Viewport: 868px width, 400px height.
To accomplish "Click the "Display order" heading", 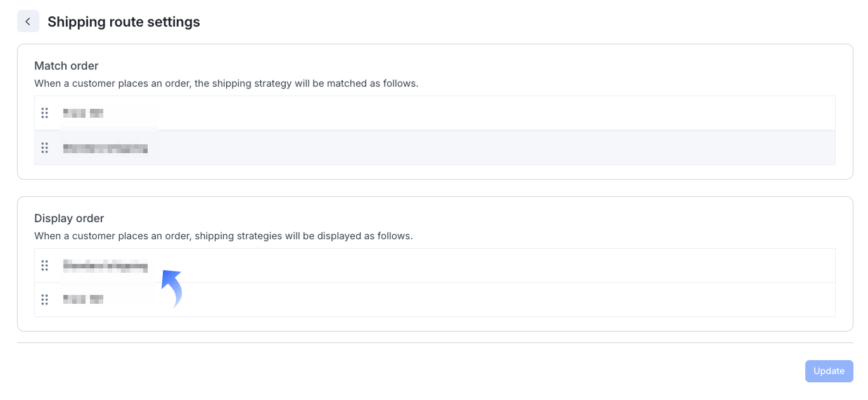I will click(69, 218).
